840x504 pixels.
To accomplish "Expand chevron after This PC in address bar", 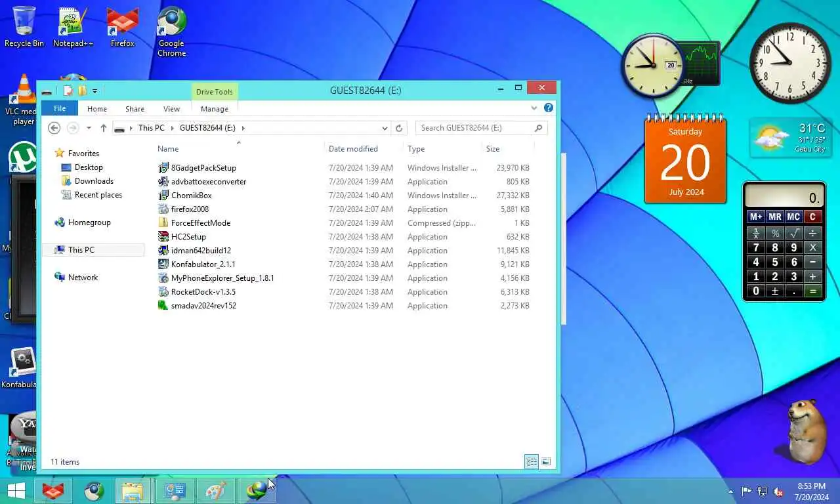I will coord(172,128).
